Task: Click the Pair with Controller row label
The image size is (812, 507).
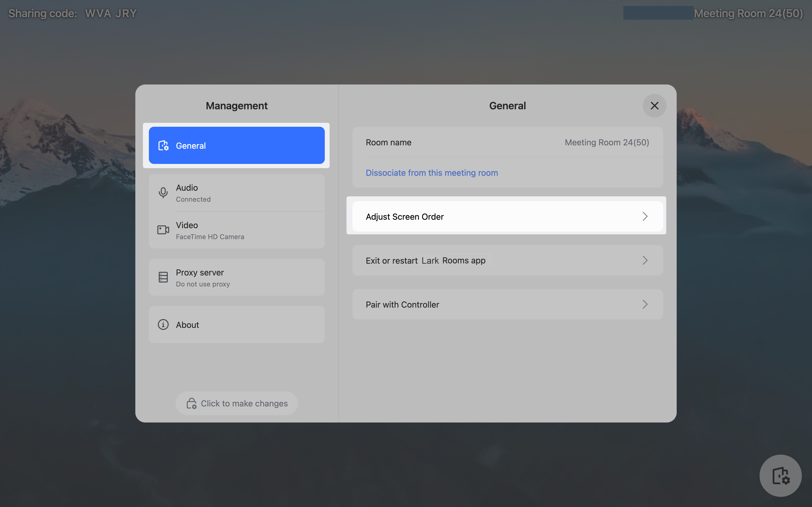Action: coord(402,304)
